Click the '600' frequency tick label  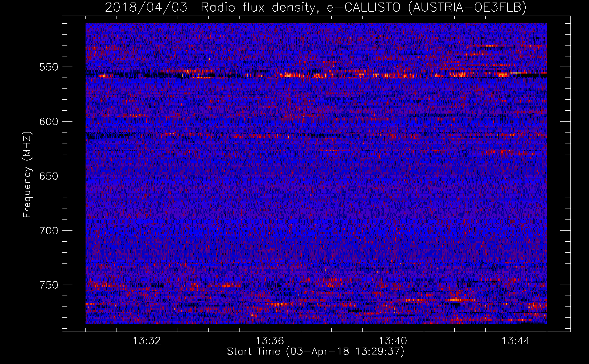pyautogui.click(x=49, y=122)
